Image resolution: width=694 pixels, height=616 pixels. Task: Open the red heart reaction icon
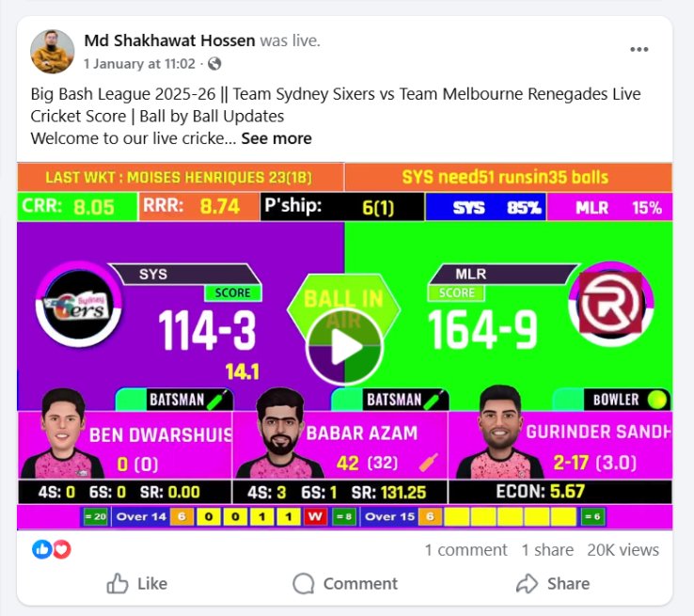pyautogui.click(x=62, y=549)
